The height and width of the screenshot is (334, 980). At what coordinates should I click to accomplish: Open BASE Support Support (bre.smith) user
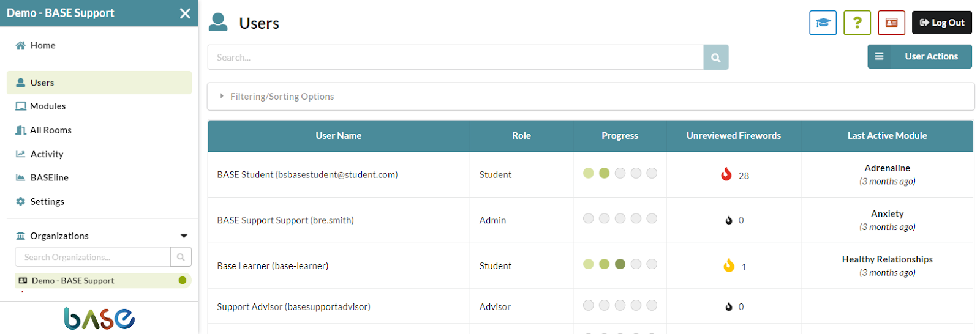[285, 220]
